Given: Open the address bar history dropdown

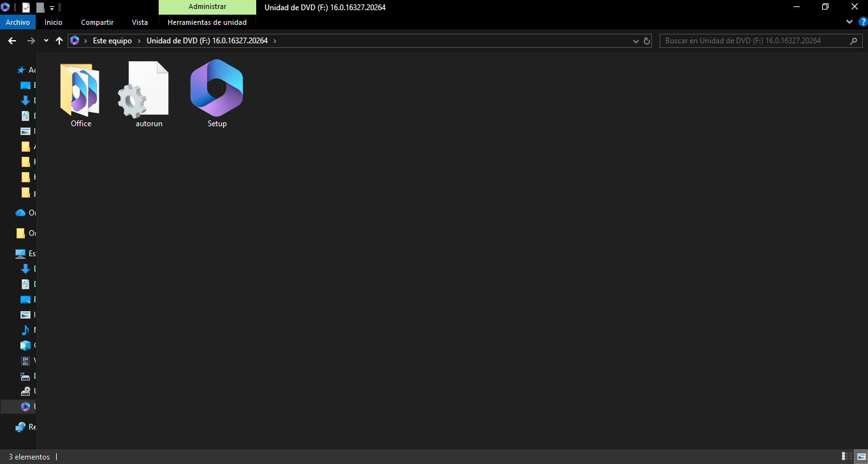Looking at the screenshot, I should pyautogui.click(x=635, y=41).
